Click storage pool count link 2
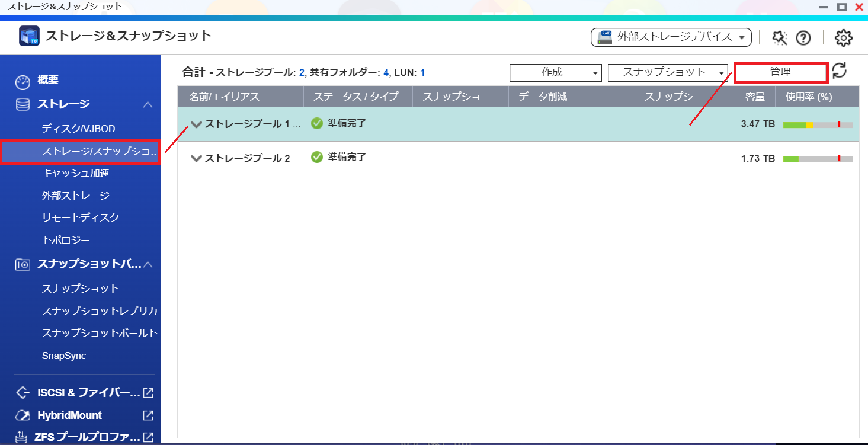This screenshot has height=445, width=868. 302,73
